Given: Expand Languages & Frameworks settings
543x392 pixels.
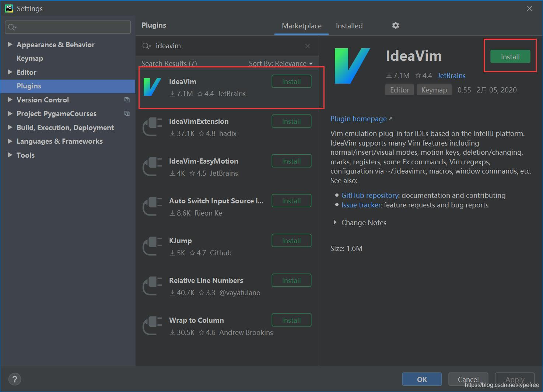Looking at the screenshot, I should click(10, 141).
